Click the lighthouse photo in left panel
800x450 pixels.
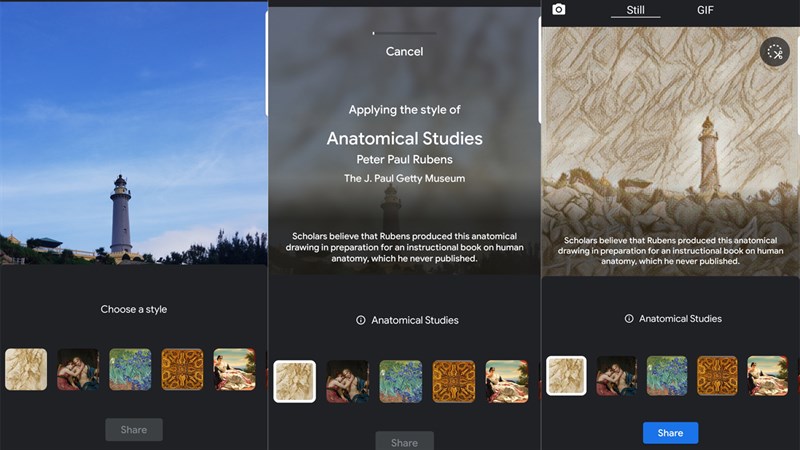[x=134, y=134]
